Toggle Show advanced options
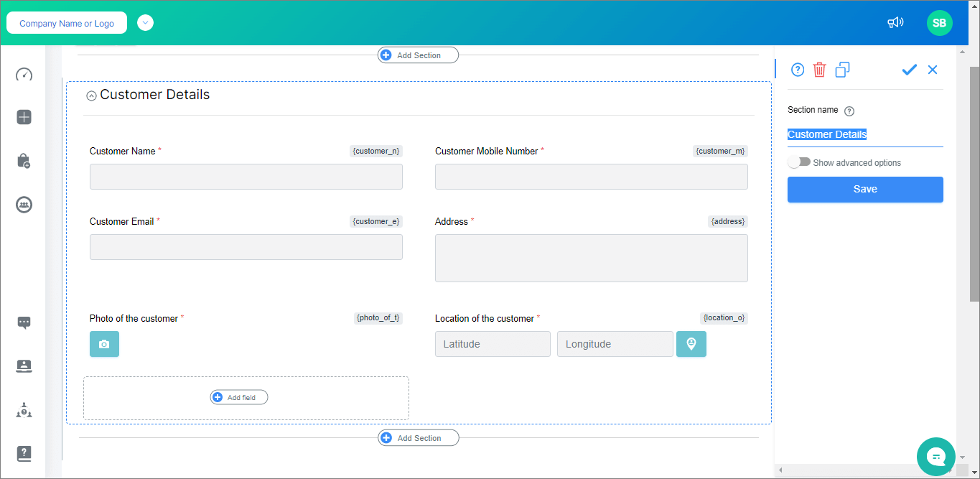This screenshot has height=479, width=980. tap(799, 162)
